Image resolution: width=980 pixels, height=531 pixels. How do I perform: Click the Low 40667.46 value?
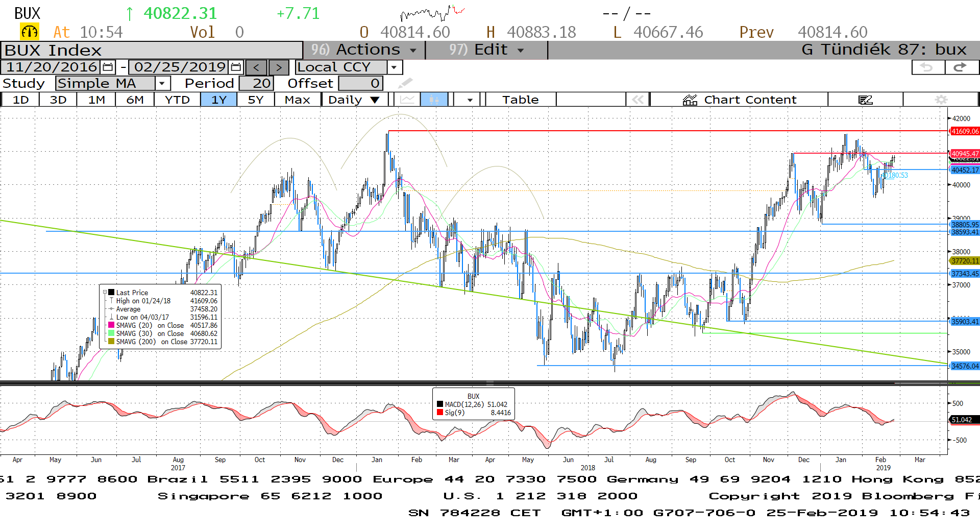tap(668, 32)
